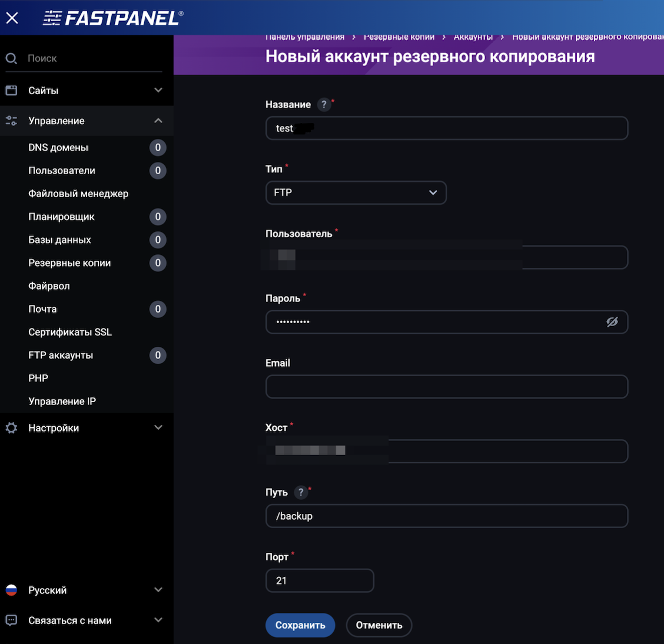Expand the Настройки menu section
This screenshot has height=644, width=664.
point(158,427)
